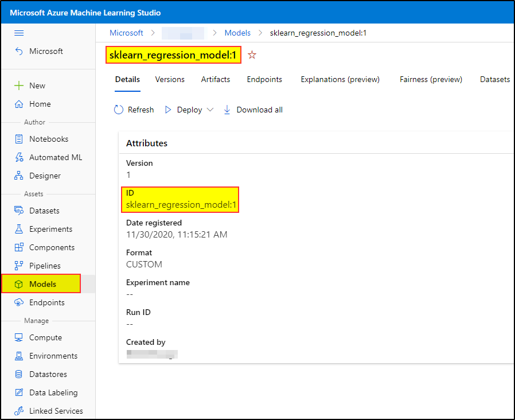Expand the Deploy dropdown chevron
The width and height of the screenshot is (515, 420).
coord(210,110)
